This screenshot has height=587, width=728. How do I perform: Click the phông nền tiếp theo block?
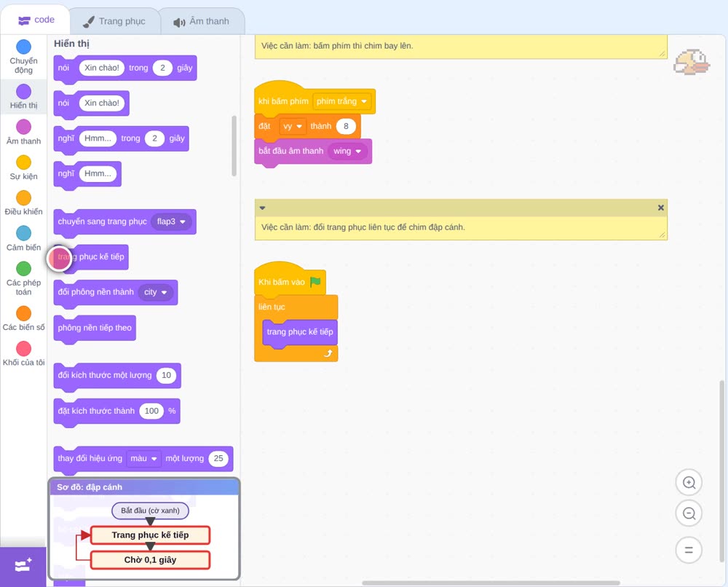95,328
